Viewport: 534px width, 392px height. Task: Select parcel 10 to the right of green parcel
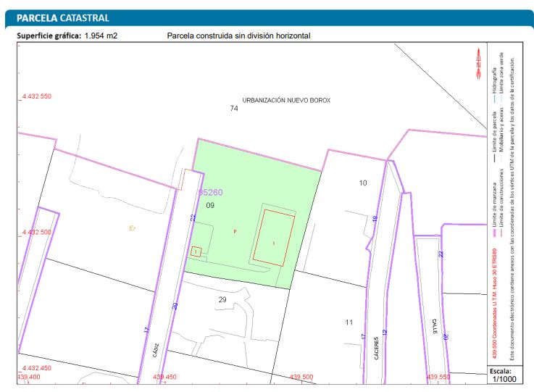(x=363, y=183)
